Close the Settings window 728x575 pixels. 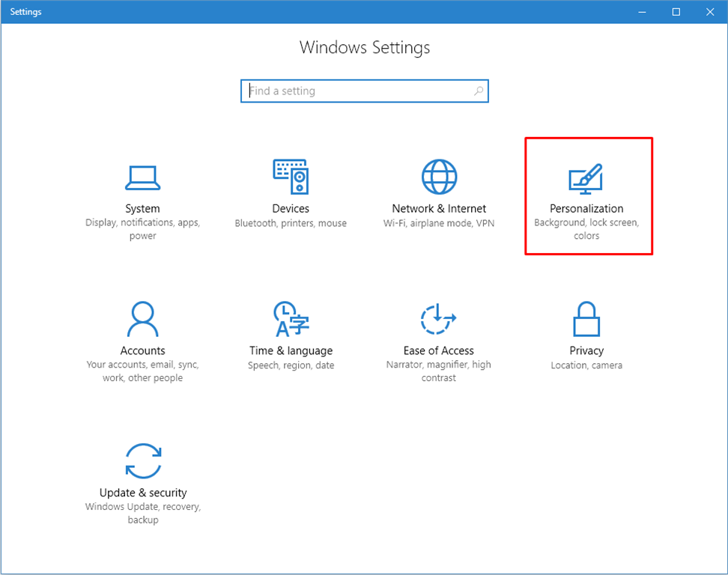(x=710, y=12)
